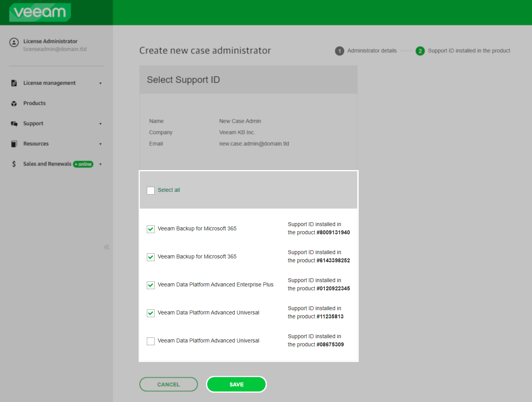Image resolution: width=532 pixels, height=402 pixels.
Task: Check Advanced Universal with Support ID #08675309
Action: point(151,341)
